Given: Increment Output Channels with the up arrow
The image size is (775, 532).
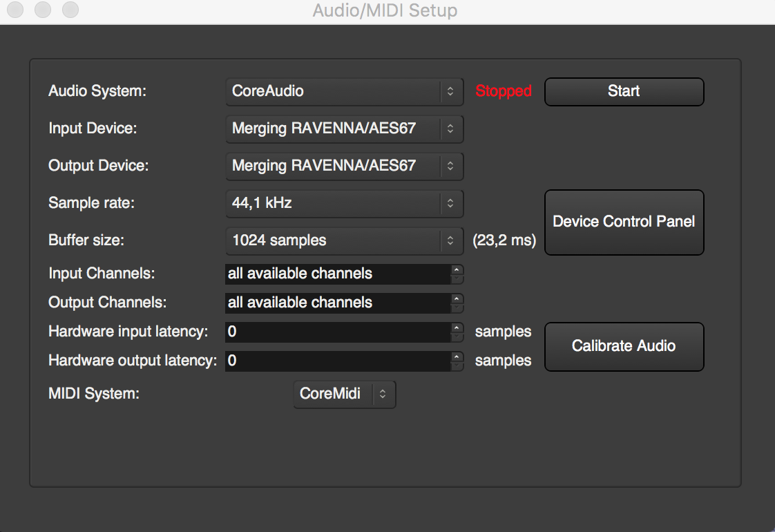Looking at the screenshot, I should coord(457,298).
